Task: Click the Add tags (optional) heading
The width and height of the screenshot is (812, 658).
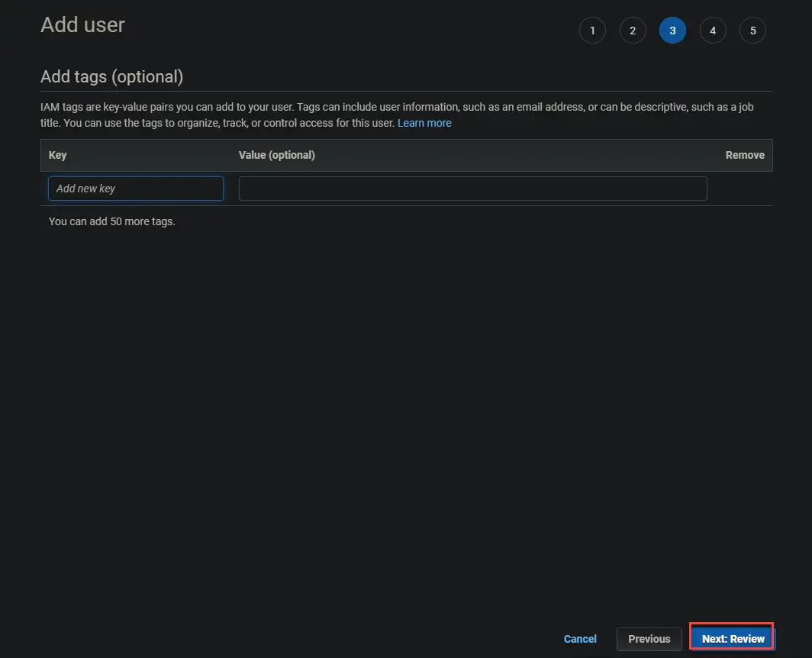Action: [111, 76]
